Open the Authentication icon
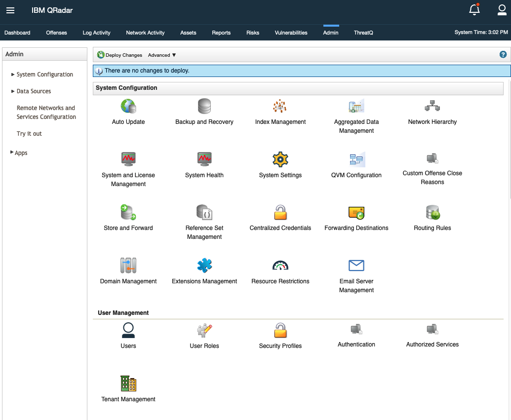Screen dimensions: 511x420 356,329
